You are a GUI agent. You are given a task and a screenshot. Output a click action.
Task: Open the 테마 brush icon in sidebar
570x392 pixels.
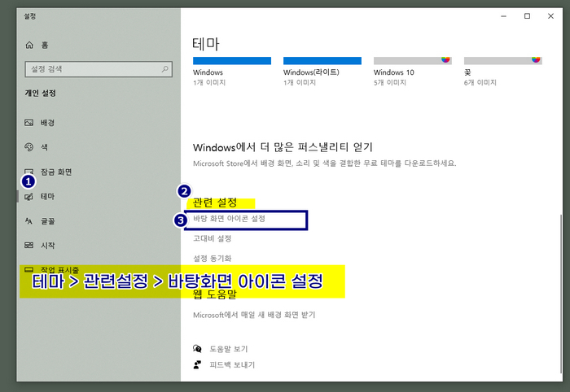(x=28, y=197)
